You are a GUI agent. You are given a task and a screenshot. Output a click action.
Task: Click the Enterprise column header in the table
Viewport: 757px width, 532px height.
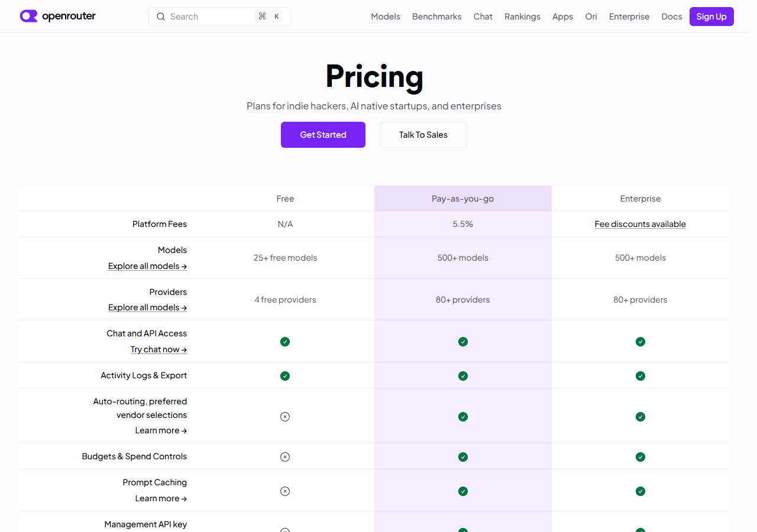coord(640,199)
